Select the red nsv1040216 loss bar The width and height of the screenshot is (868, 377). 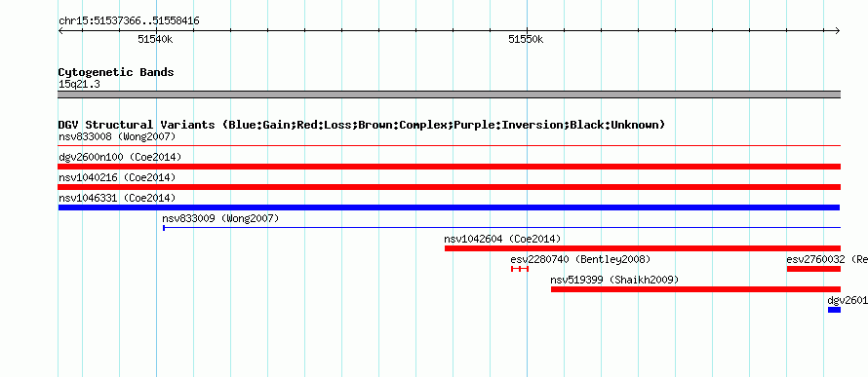[449, 187]
